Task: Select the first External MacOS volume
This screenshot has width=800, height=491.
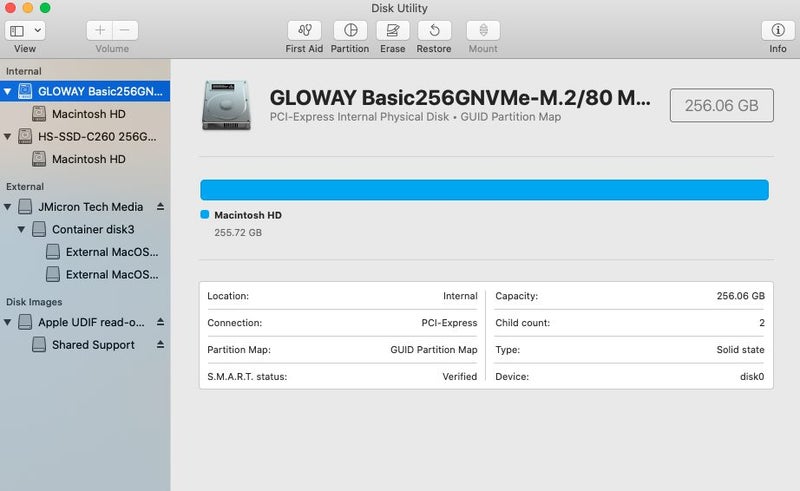Action: click(85, 252)
